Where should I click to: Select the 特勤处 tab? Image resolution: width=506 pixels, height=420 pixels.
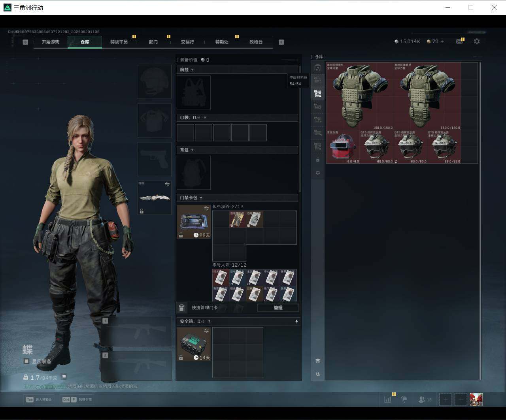222,42
